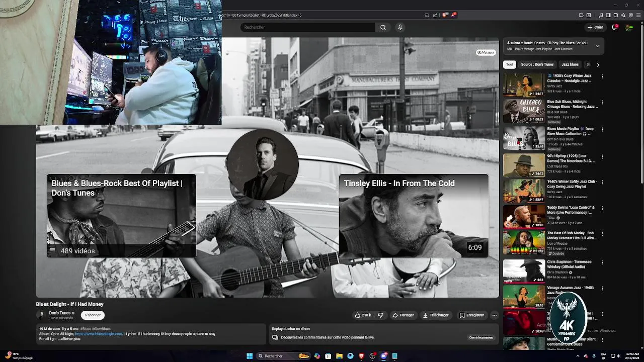Screen dimensions: 644x362
Task: Open options for 90's HipHop video
Action: tap(602, 157)
